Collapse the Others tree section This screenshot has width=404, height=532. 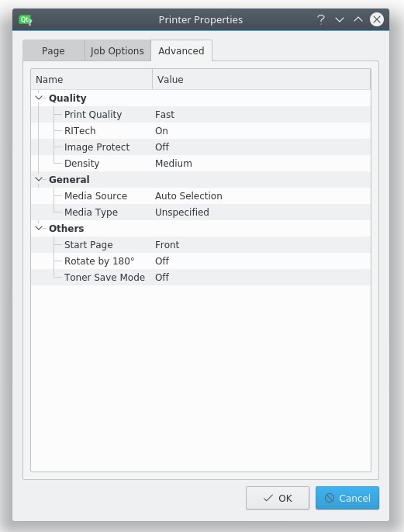(x=39, y=228)
